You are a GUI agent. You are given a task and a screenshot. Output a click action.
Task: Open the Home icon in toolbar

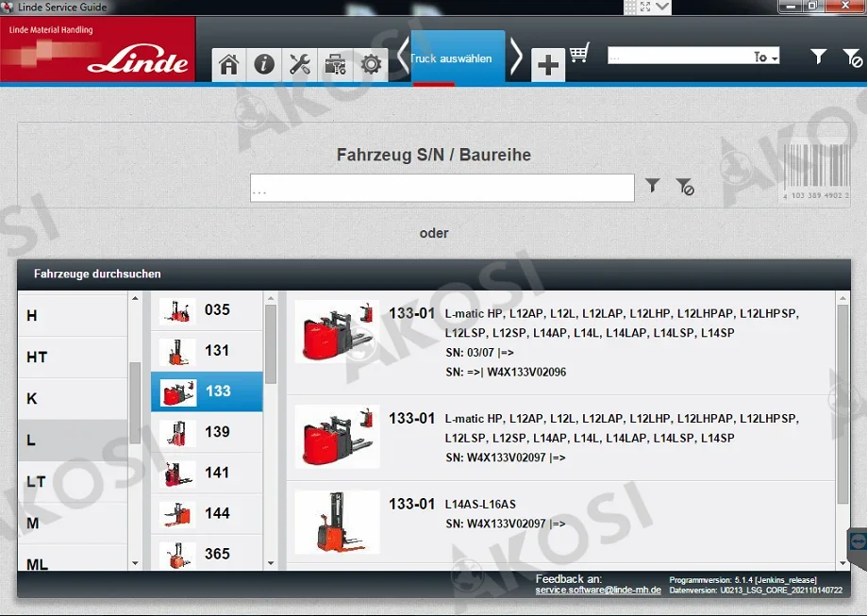(x=229, y=65)
